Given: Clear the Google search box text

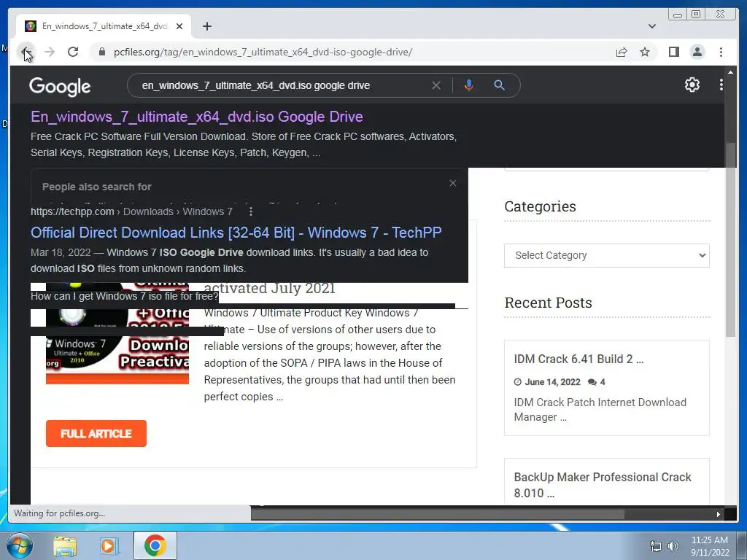Looking at the screenshot, I should click(436, 85).
